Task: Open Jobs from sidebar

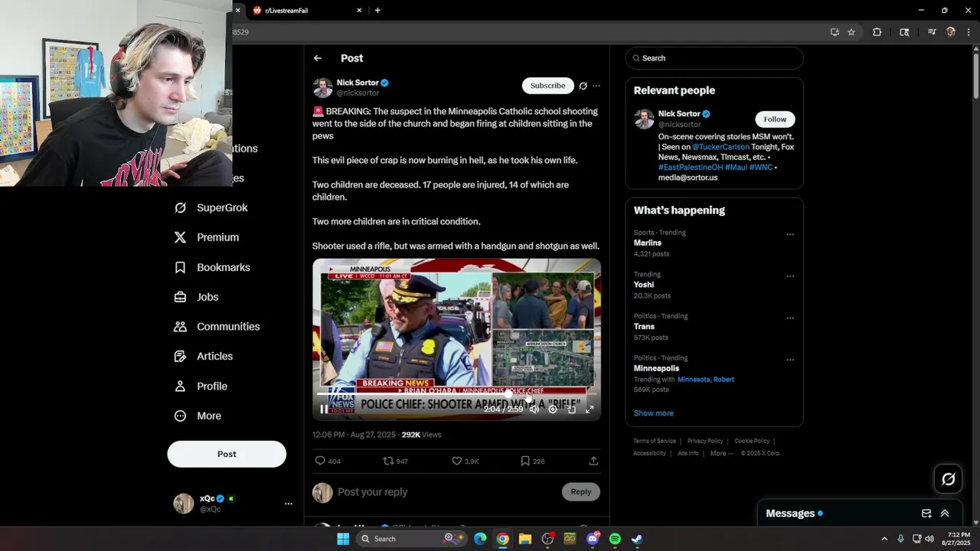Action: 197,297
